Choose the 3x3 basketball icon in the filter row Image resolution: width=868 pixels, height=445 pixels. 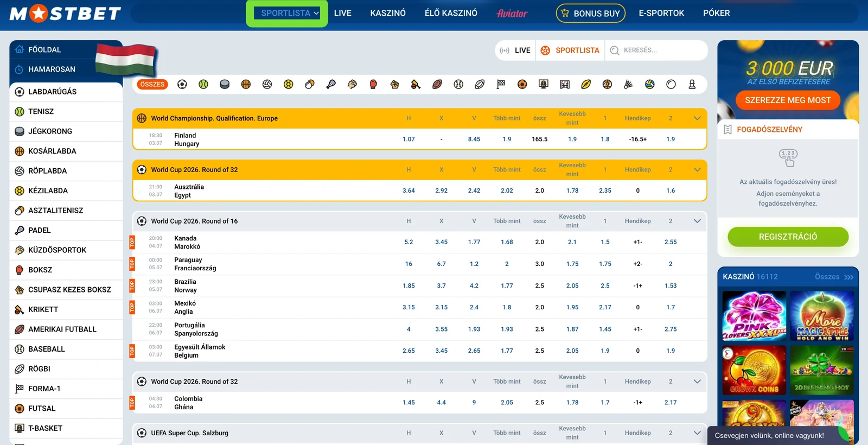[607, 84]
